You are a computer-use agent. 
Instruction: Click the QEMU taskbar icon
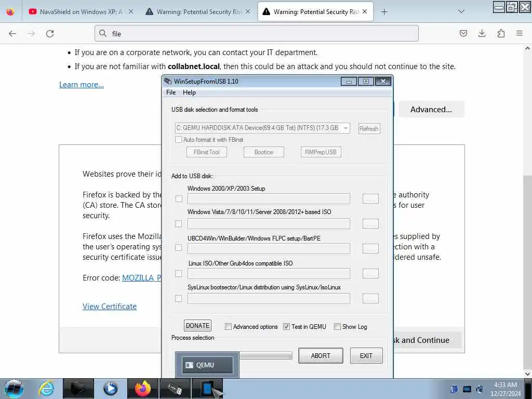point(207,389)
